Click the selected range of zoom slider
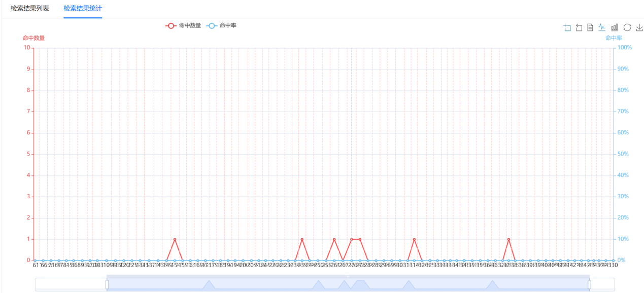This screenshot has height=293, width=644. coord(348,285)
